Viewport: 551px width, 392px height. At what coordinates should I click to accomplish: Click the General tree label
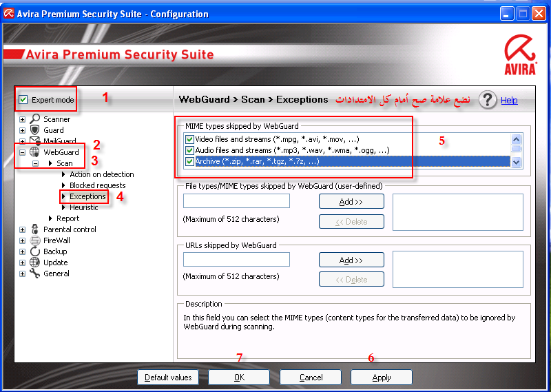point(56,274)
